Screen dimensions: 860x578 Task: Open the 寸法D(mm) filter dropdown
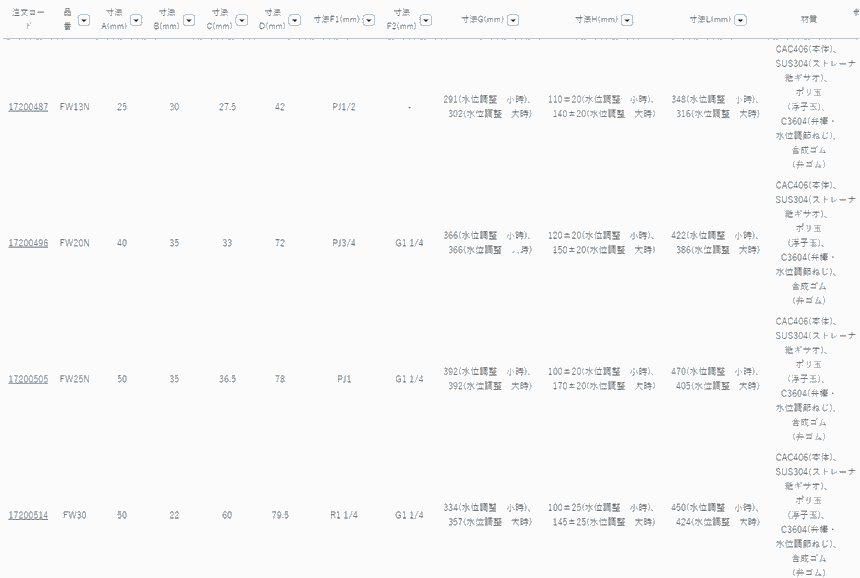coord(294,20)
